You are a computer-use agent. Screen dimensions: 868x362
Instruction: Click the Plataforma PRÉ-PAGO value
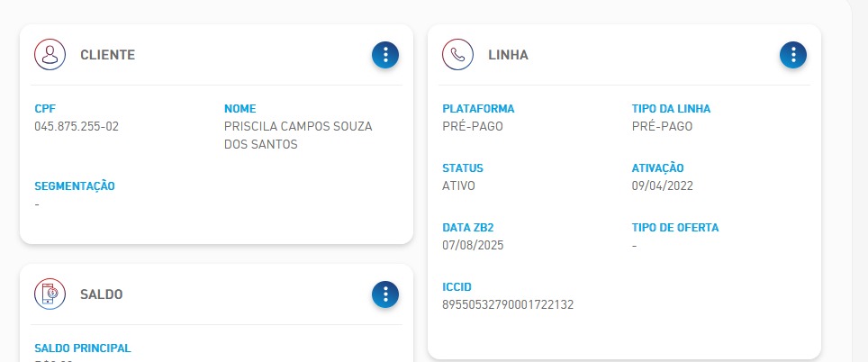(473, 126)
